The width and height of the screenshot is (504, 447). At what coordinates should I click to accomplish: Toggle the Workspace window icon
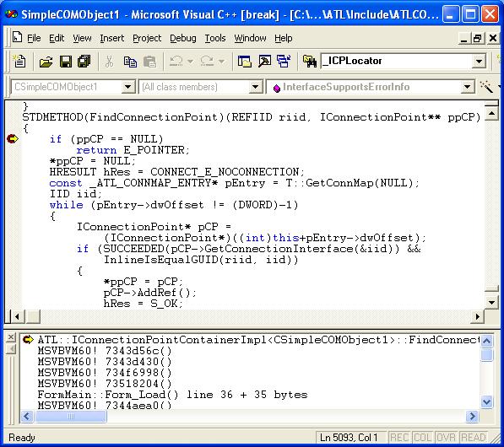click(x=244, y=61)
